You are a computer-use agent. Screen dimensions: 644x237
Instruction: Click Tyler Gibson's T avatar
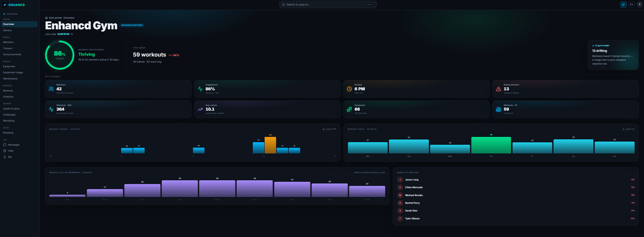(400, 219)
